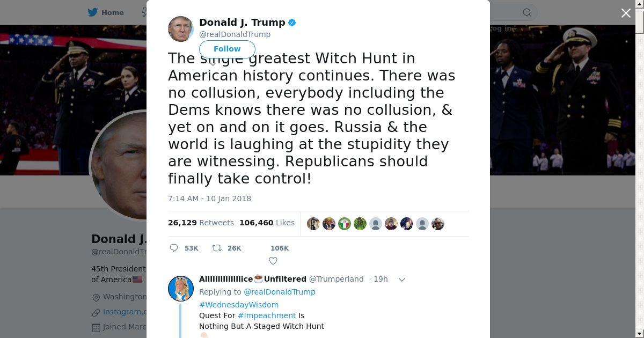
Task: Expand chevron below the Follow button
Action: (213, 64)
